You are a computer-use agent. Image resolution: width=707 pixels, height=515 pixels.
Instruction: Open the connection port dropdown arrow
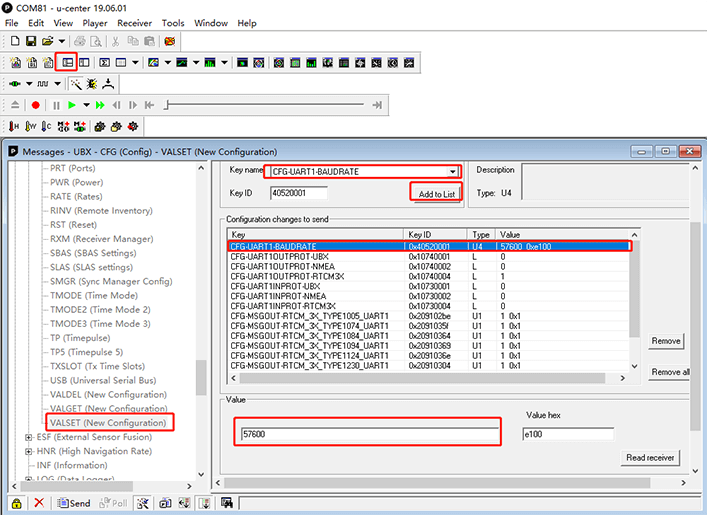click(x=29, y=84)
